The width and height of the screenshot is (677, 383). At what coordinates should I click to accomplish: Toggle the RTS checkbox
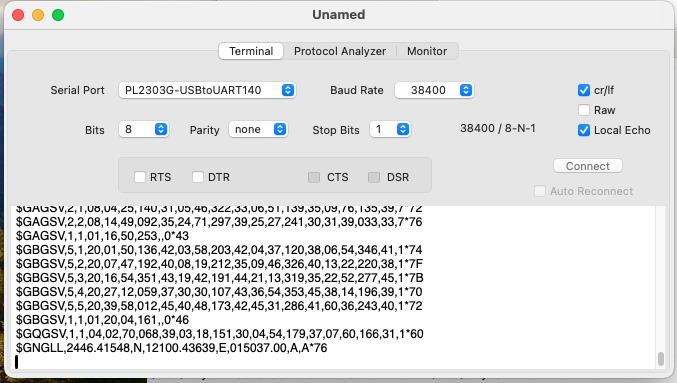(x=140, y=177)
